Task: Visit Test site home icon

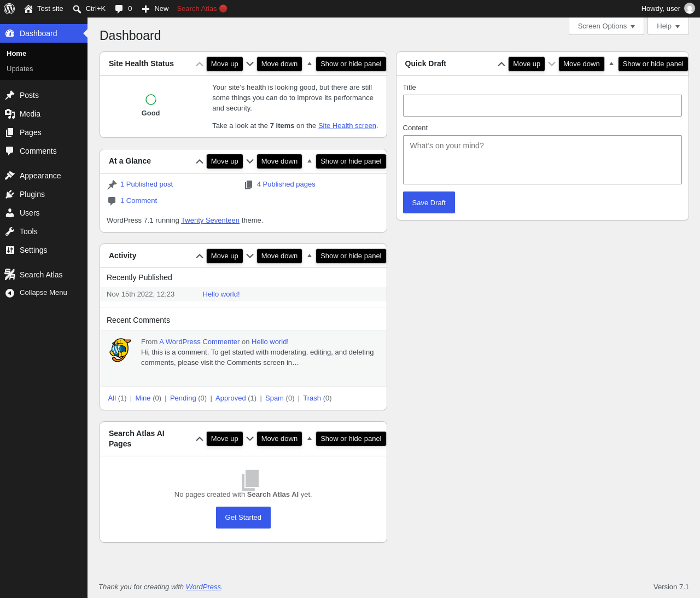Action: 28,9
